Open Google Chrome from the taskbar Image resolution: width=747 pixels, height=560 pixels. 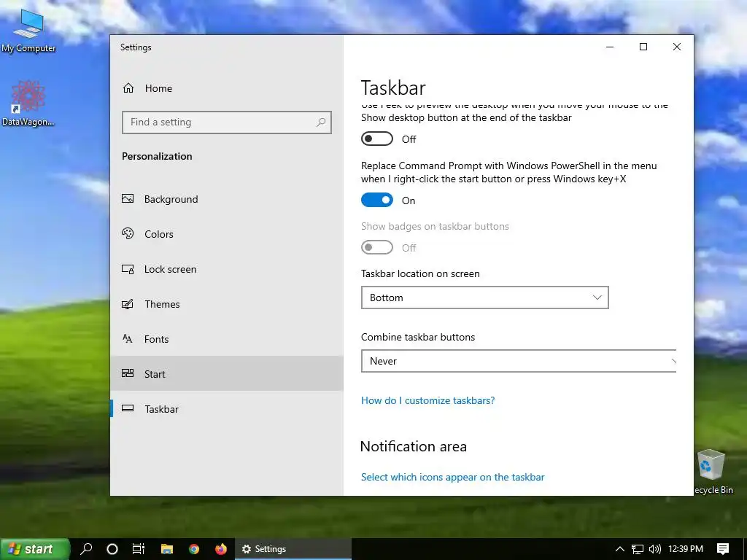click(x=194, y=549)
